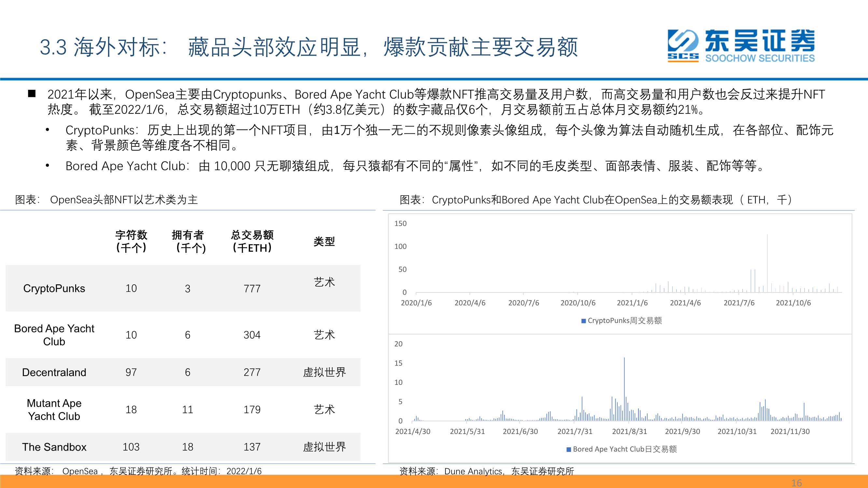Click Decentraland type '虚拟世界'
Screen dimensions: 868x488
pos(324,373)
